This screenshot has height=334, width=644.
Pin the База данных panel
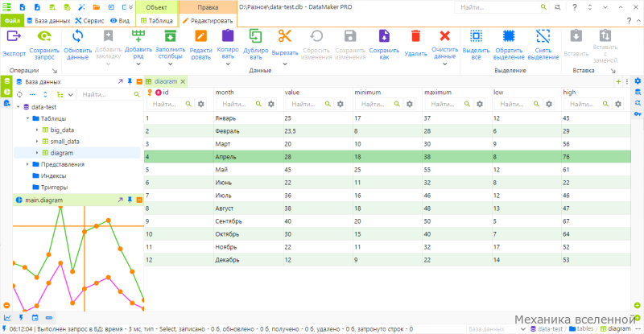(130, 82)
